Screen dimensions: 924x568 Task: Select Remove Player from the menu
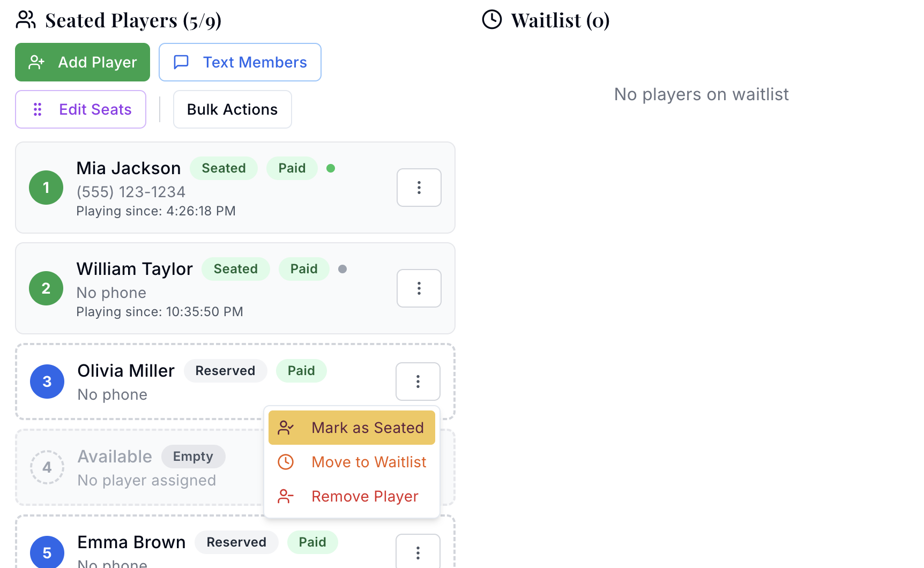coord(364,496)
